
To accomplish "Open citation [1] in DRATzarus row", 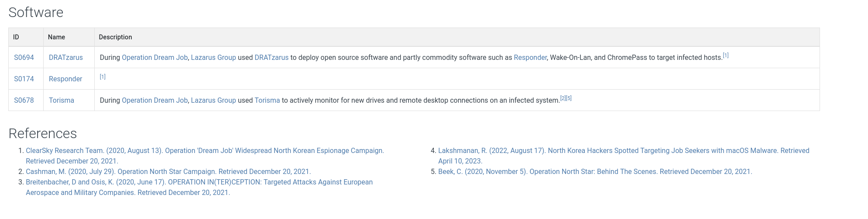I will coord(726,55).
